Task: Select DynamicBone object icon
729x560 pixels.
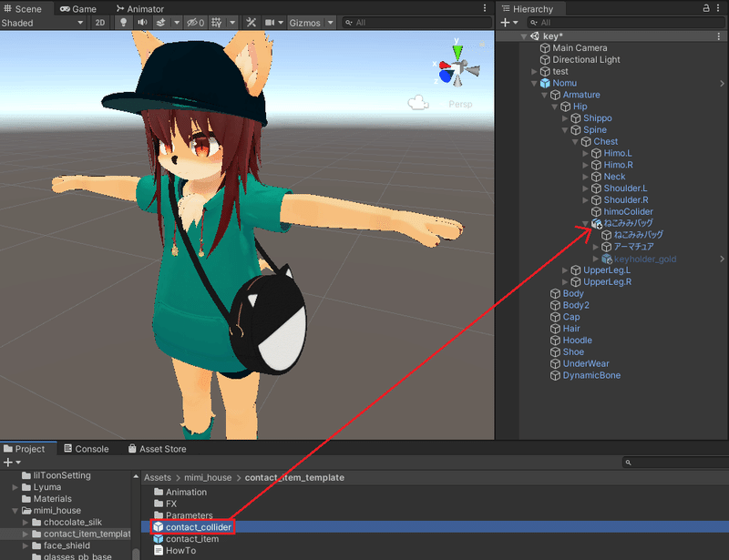Action: 555,375
